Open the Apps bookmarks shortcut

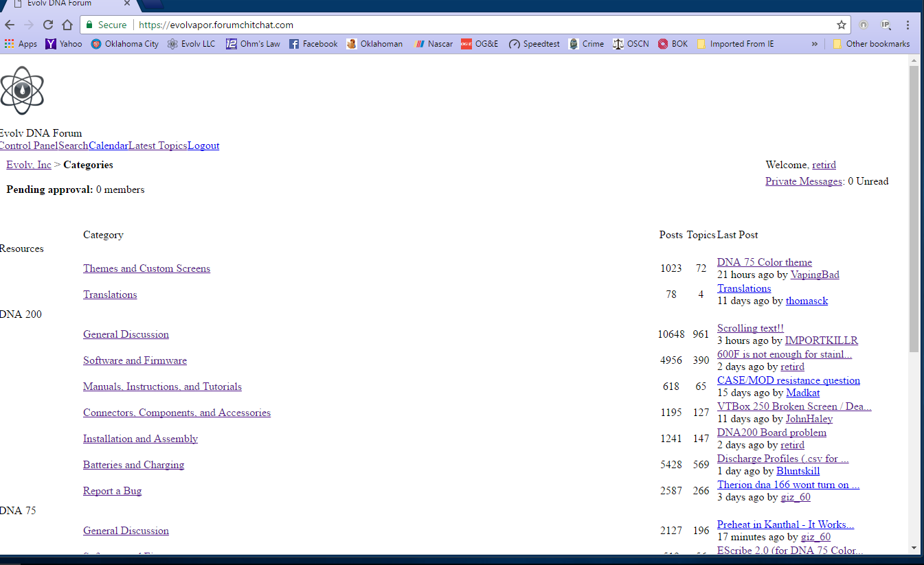pos(21,44)
